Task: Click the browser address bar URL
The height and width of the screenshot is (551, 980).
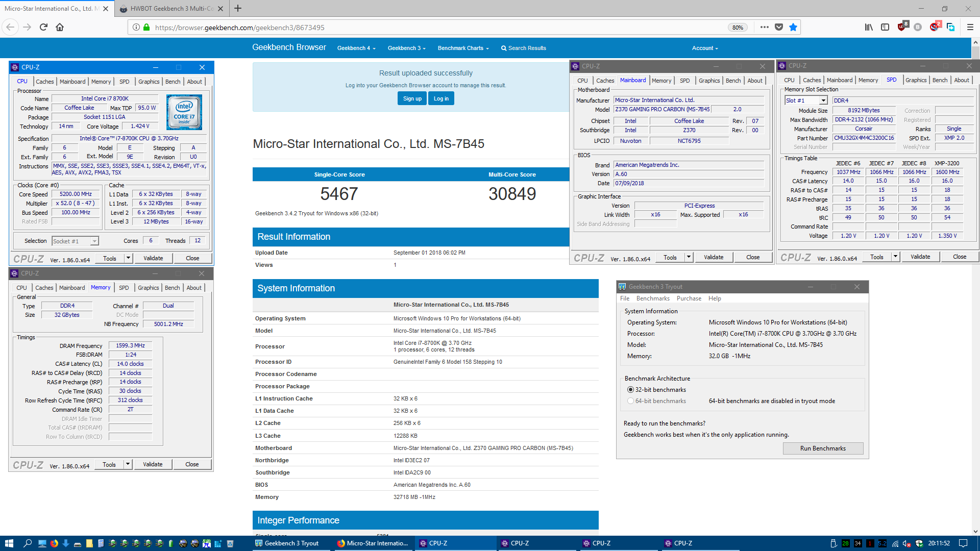Action: pos(240,28)
